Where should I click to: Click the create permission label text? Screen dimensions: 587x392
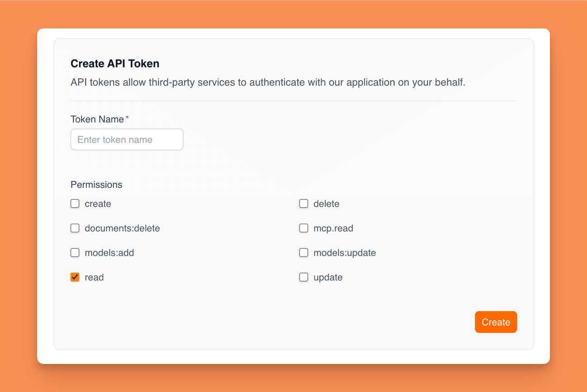point(98,204)
